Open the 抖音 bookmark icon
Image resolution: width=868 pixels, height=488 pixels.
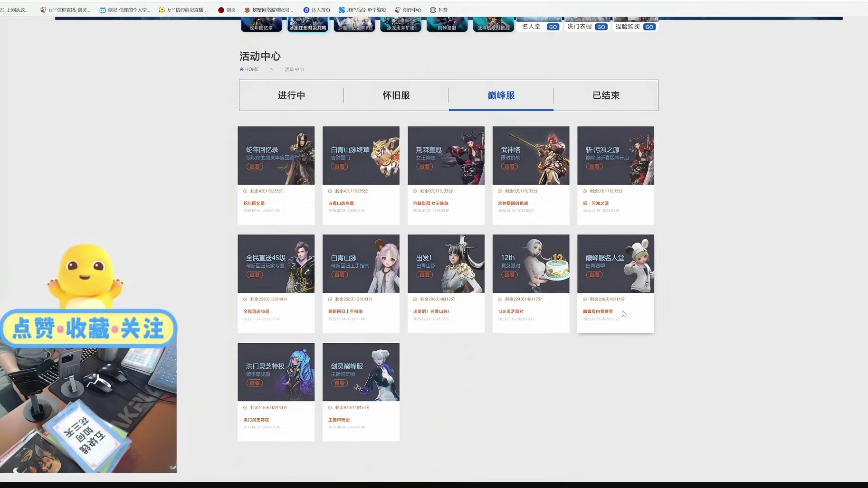point(432,9)
